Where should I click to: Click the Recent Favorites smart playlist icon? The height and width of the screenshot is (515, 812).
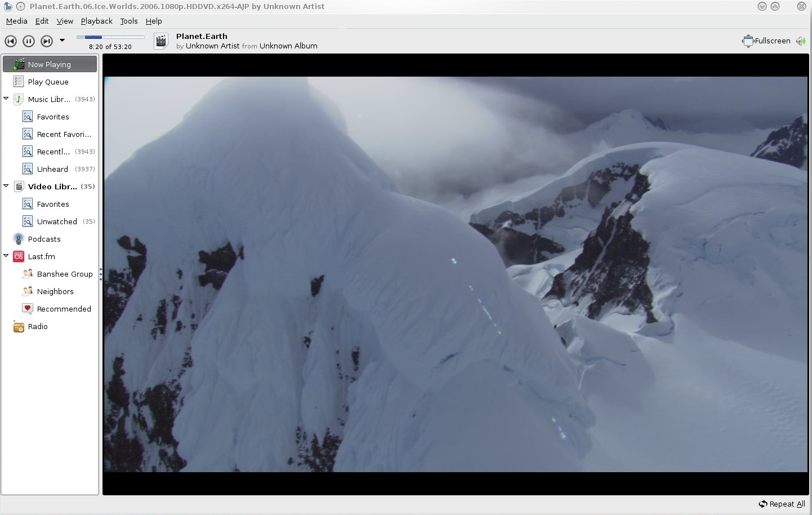point(28,134)
